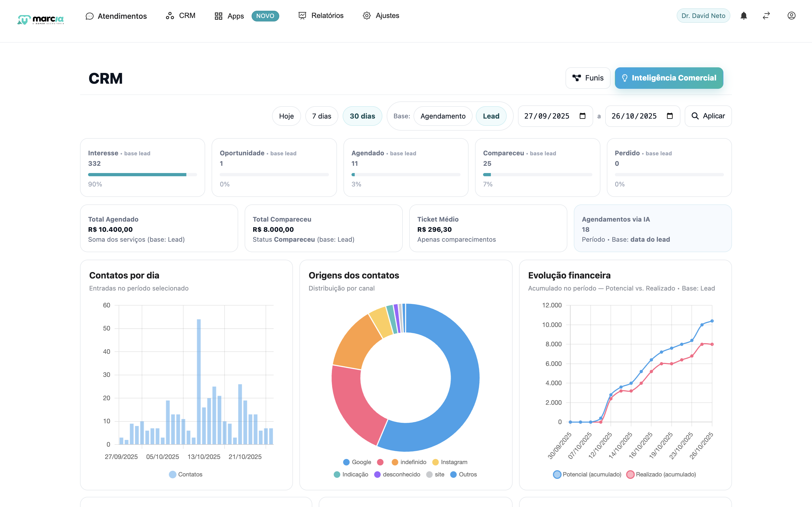The height and width of the screenshot is (507, 812).
Task: Toggle the Contatos legend item
Action: pos(186,474)
